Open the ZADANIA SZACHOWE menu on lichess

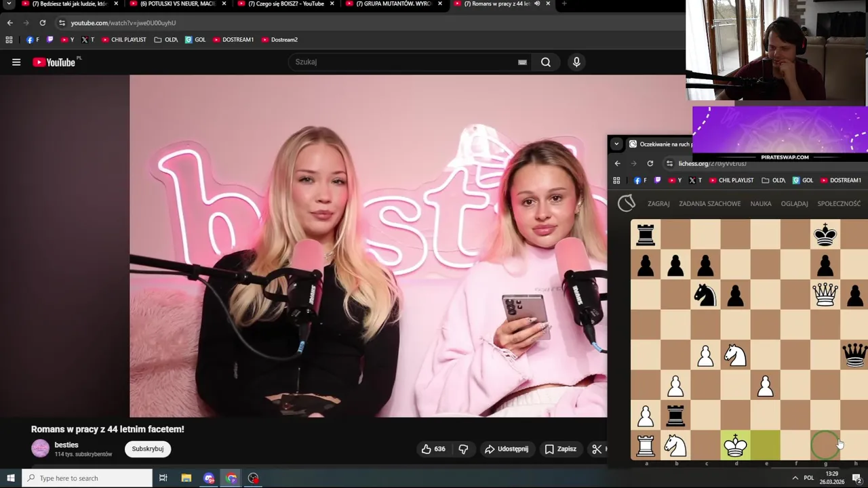tap(710, 203)
